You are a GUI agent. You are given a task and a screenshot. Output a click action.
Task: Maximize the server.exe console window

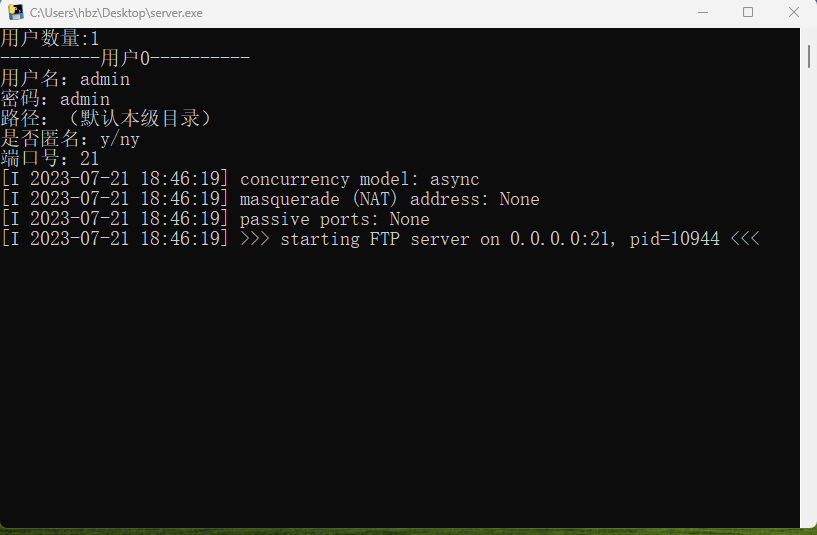[748, 13]
